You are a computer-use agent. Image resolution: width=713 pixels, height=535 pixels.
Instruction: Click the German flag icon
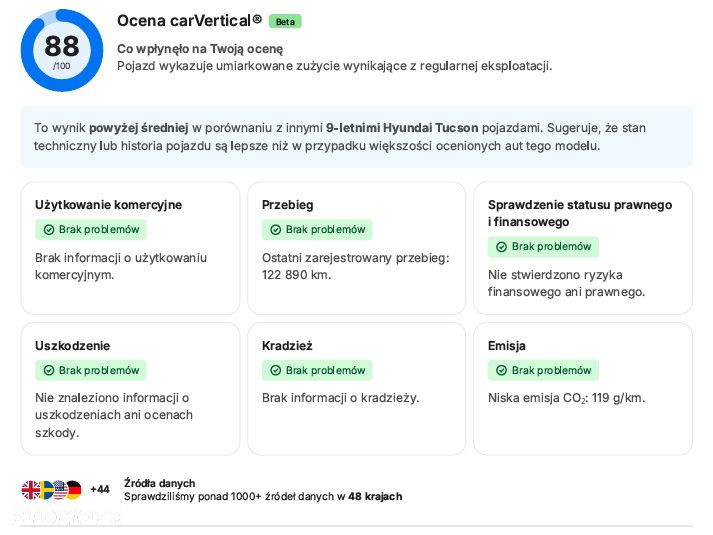tap(74, 490)
